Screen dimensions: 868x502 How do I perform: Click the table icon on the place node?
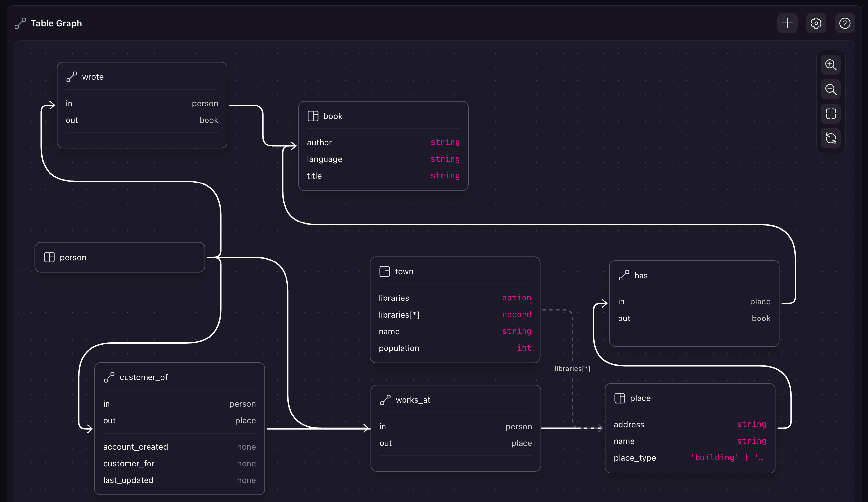[620, 398]
